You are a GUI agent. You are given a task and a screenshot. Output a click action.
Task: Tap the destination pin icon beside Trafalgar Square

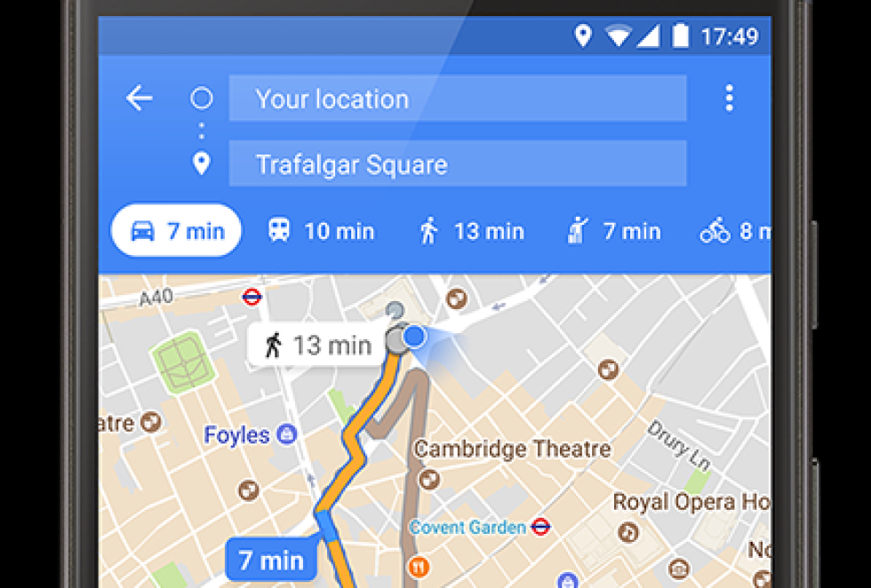click(201, 163)
